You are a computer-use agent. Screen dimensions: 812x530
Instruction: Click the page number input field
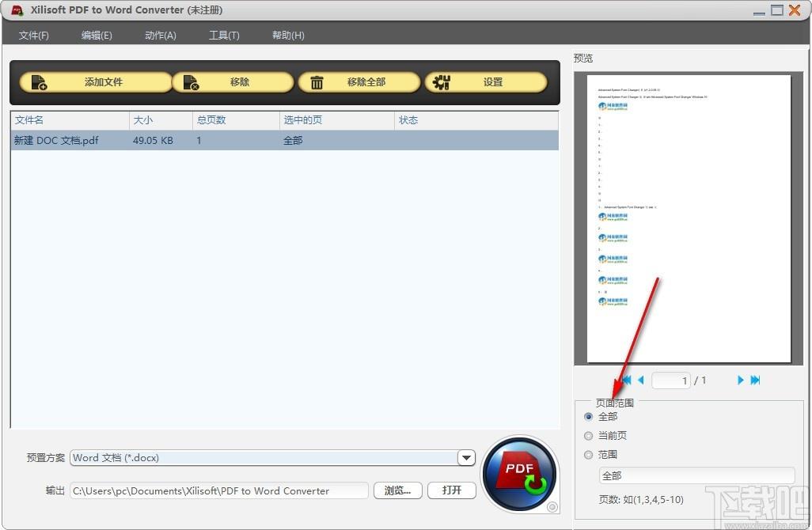click(x=671, y=380)
